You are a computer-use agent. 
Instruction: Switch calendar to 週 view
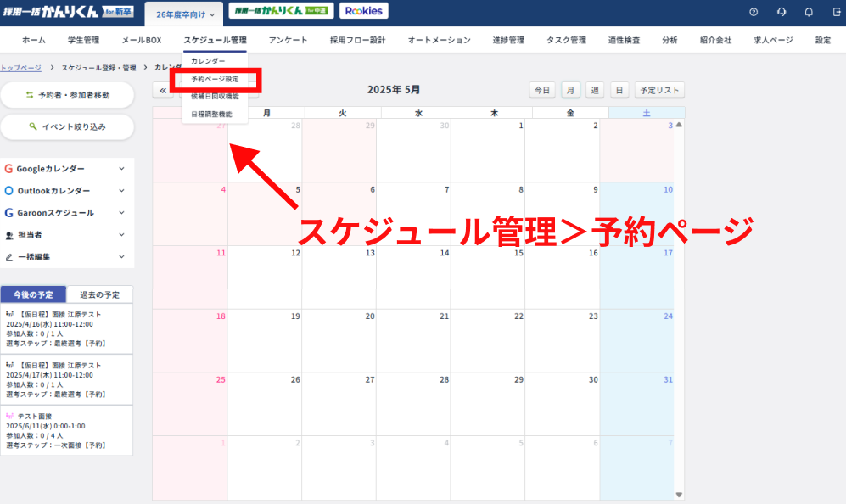click(595, 90)
